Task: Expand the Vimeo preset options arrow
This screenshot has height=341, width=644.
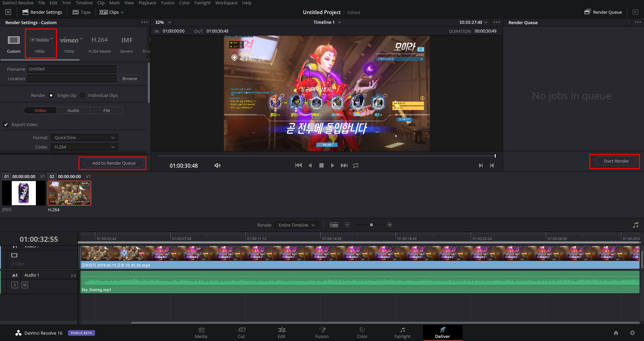Action: coord(81,39)
